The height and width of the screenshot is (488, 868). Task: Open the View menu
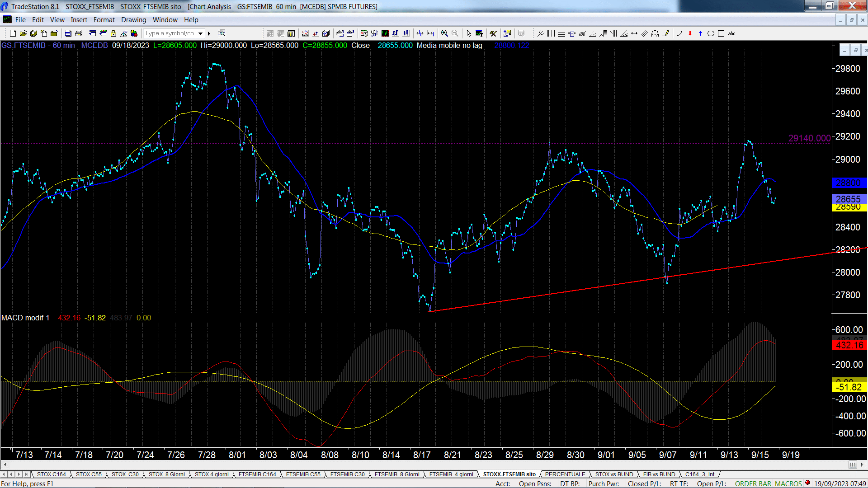click(57, 20)
